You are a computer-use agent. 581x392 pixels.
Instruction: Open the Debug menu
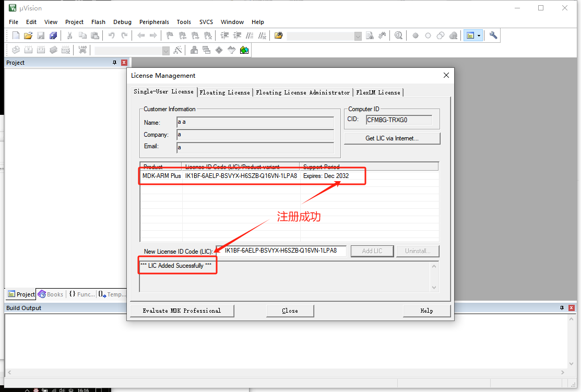tap(122, 22)
